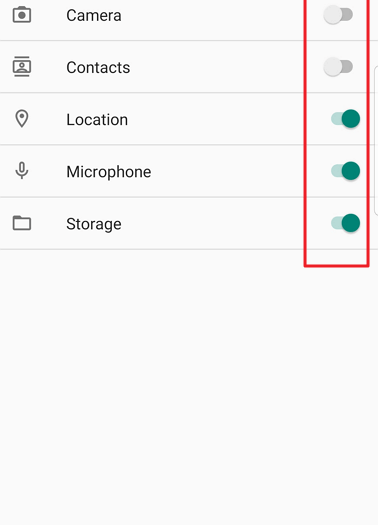Viewport: 378px width, 525px height.
Task: Tap the Location label text
Action: 97,120
